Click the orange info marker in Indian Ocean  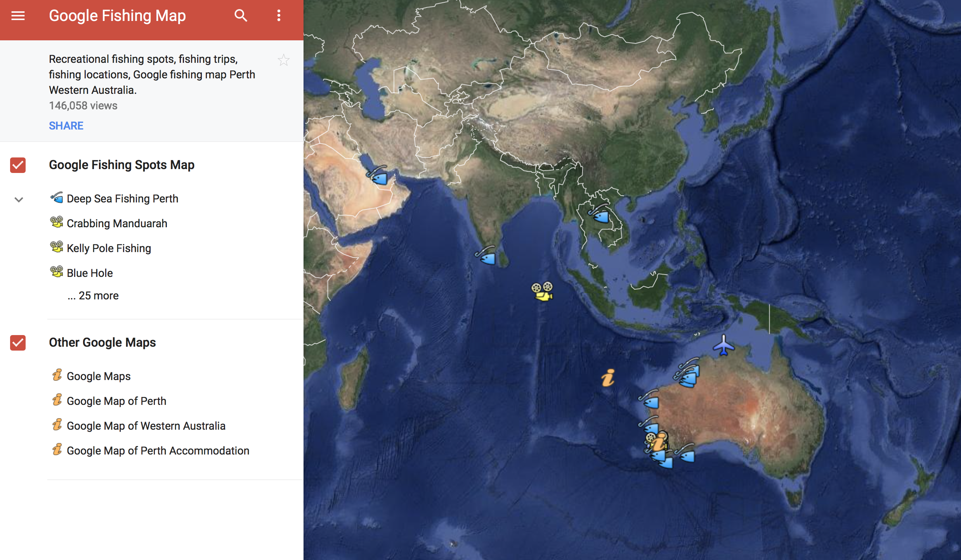[608, 378]
